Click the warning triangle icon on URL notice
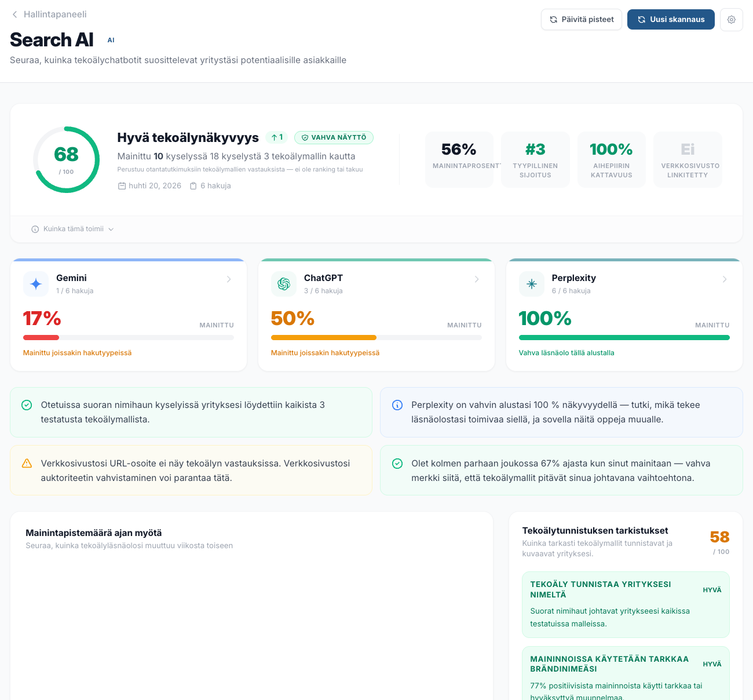The width and height of the screenshot is (753, 700). click(x=27, y=464)
